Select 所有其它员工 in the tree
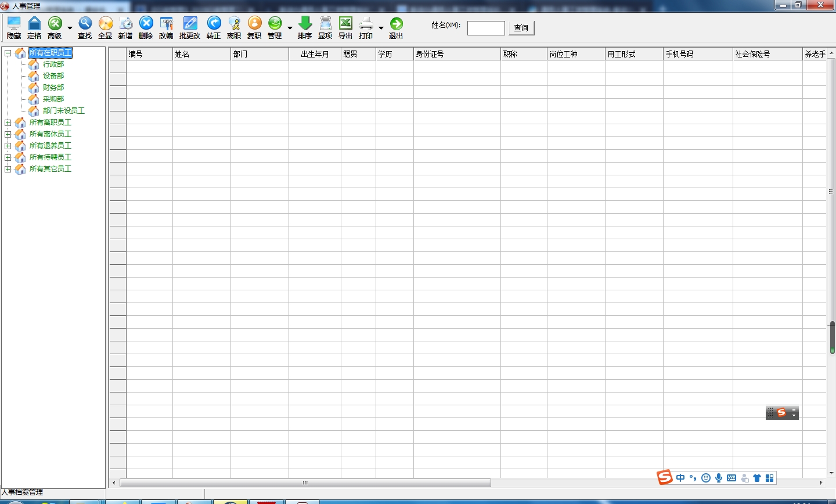Viewport: 836px width, 504px height. point(51,169)
